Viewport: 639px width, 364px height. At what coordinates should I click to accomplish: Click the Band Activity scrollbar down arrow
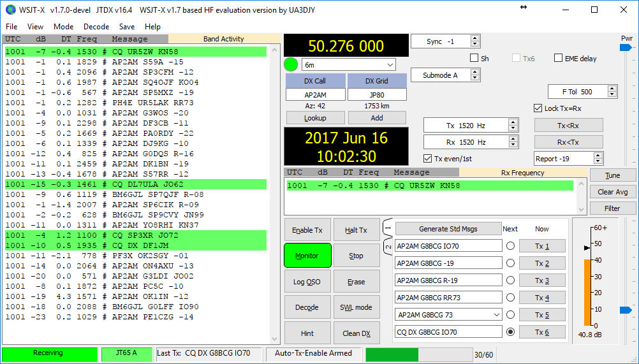[x=274, y=339]
